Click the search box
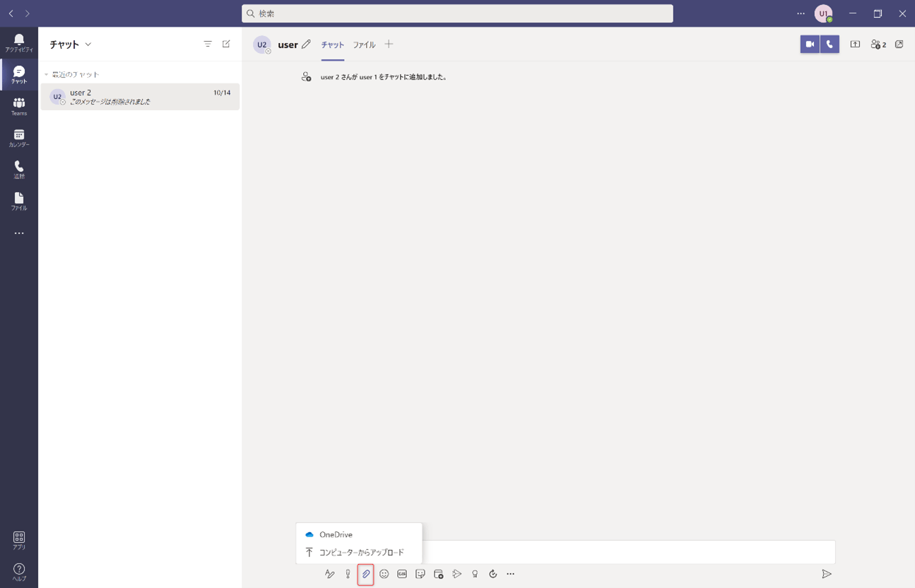The image size is (915, 588). tap(457, 13)
